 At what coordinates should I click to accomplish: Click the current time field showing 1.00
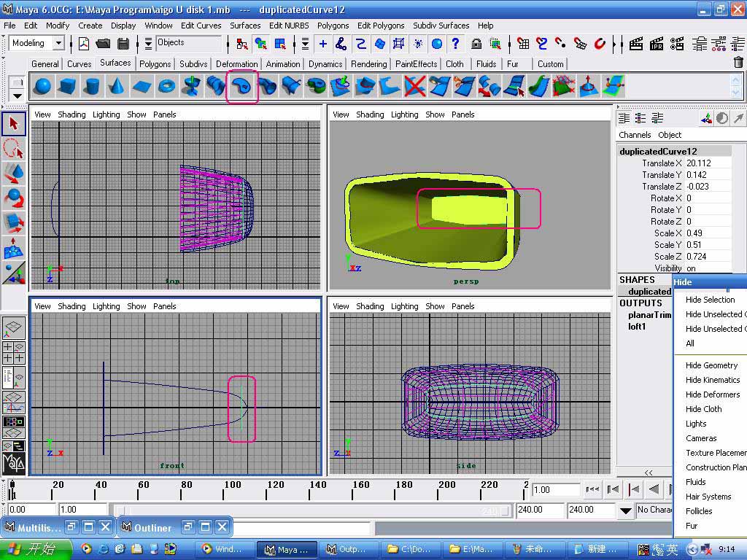pyautogui.click(x=556, y=489)
